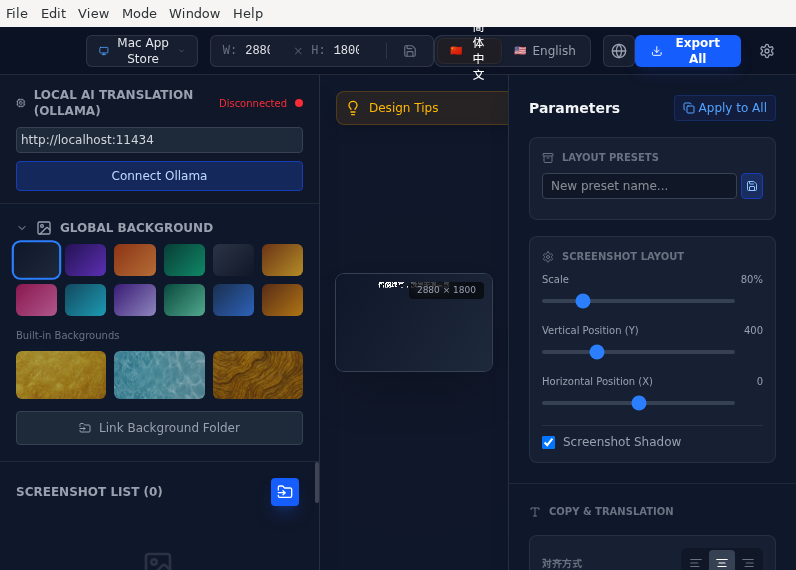
Task: Click the Link Background Folder button
Action: click(x=159, y=428)
